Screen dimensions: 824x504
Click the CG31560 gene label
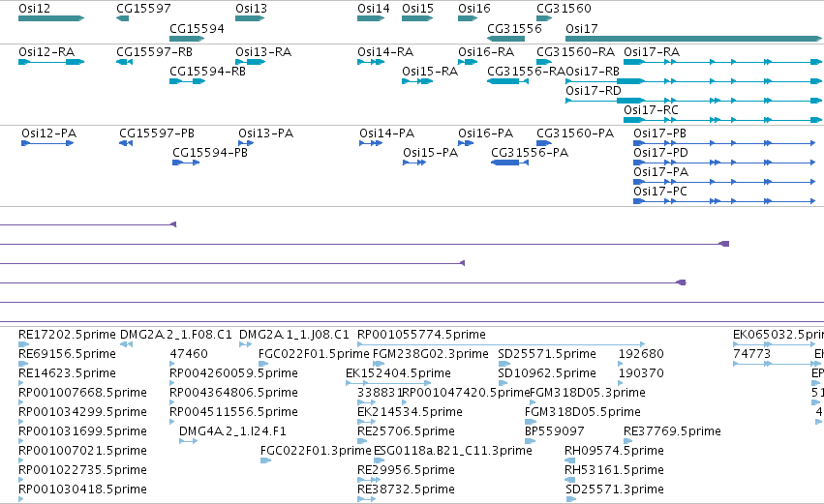(564, 9)
